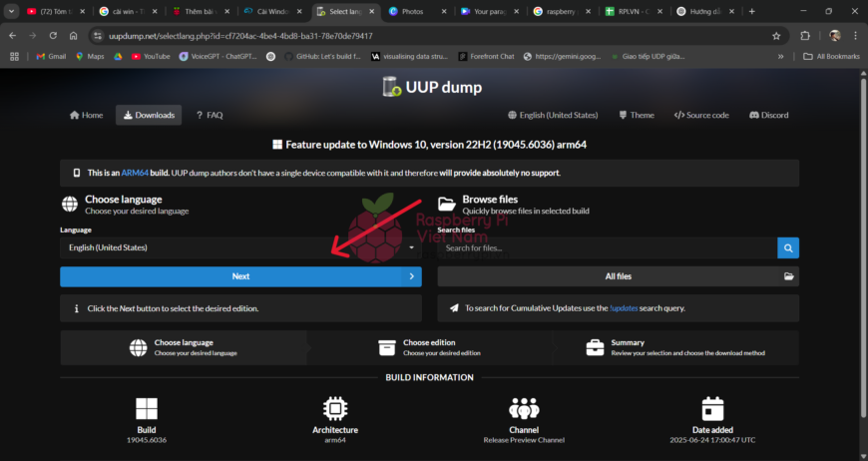The height and width of the screenshot is (461, 868).
Task: Open the GitHub: Let's build bookmark
Action: [x=321, y=57]
